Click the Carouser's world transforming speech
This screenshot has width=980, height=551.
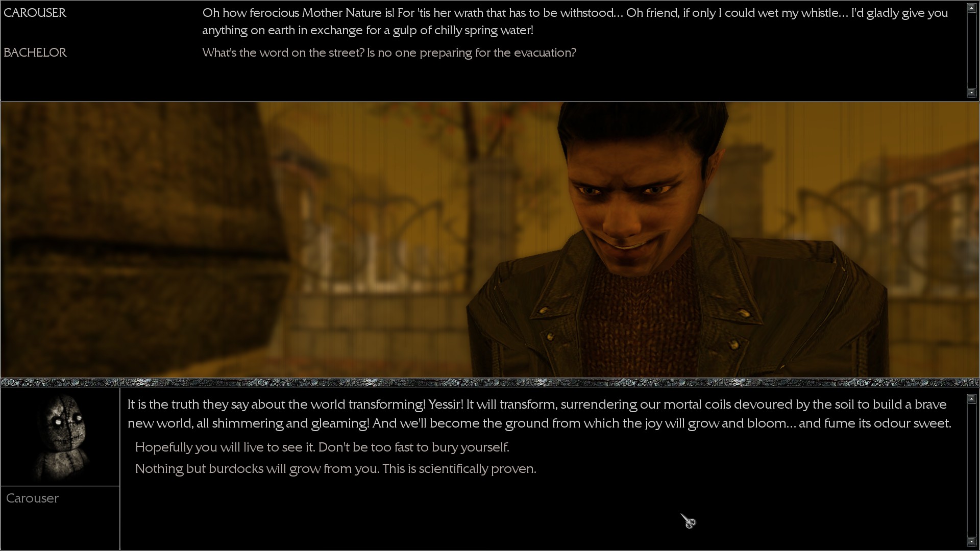[x=540, y=414]
